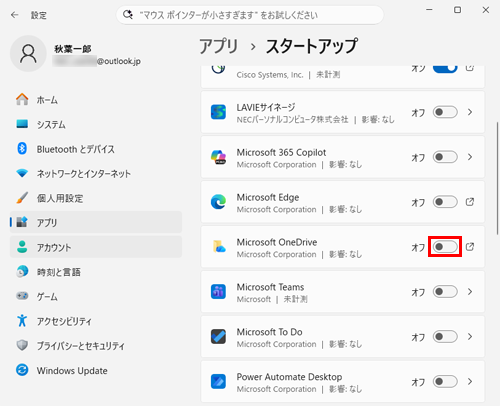Click the Power Automate Desktop app icon
Image resolution: width=500 pixels, height=406 pixels.
(218, 381)
